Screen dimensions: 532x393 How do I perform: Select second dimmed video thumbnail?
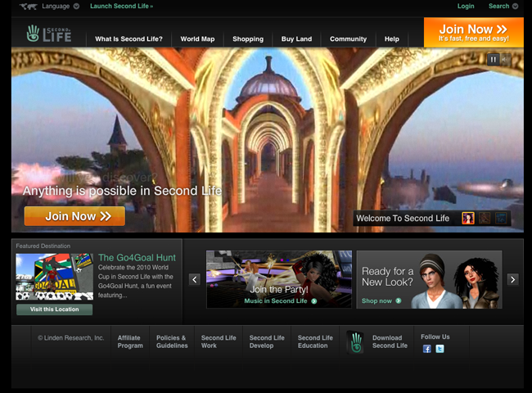click(x=485, y=219)
